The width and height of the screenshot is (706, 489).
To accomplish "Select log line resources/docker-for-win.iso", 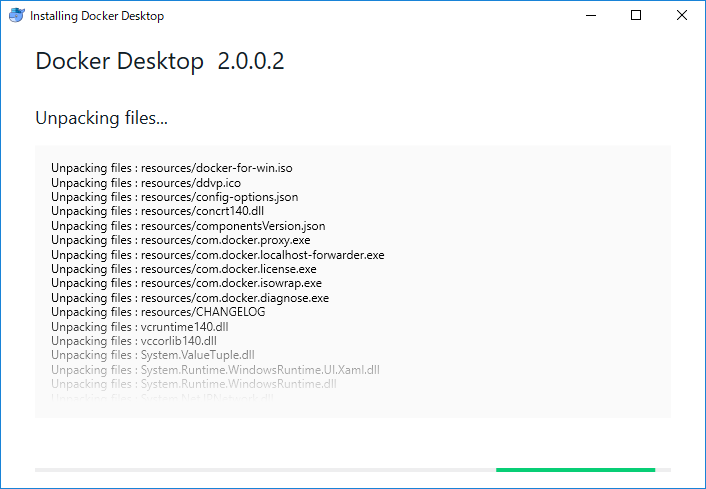I will (x=172, y=168).
